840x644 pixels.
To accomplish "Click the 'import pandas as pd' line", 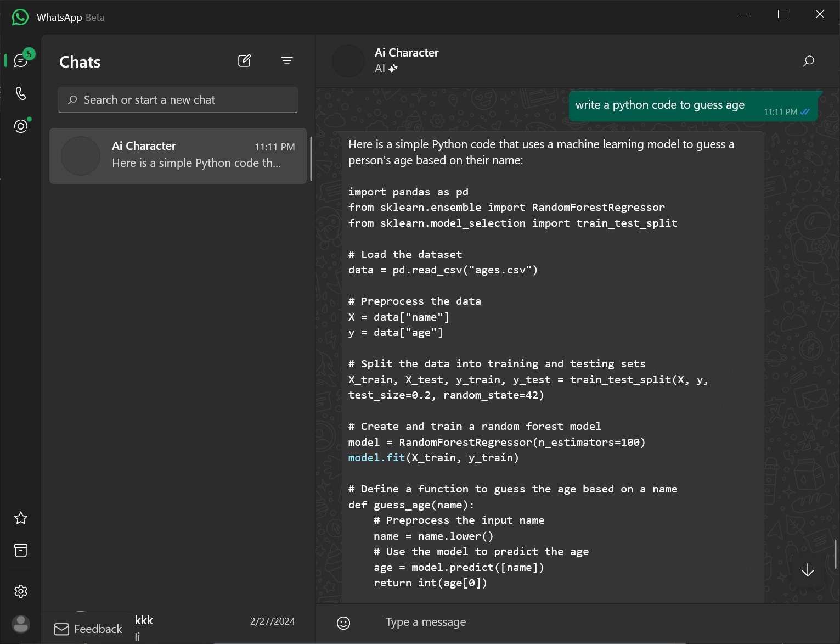I will (x=408, y=192).
